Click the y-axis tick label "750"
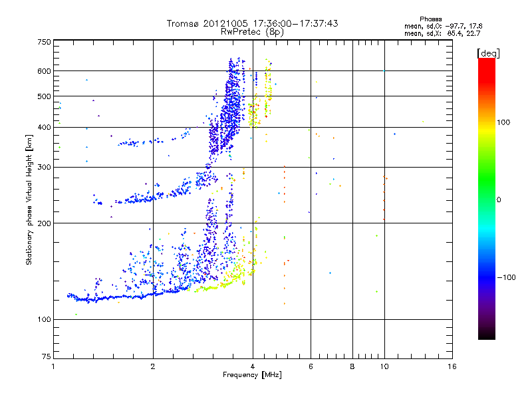Screen dimensions: 532x399 click(x=44, y=42)
